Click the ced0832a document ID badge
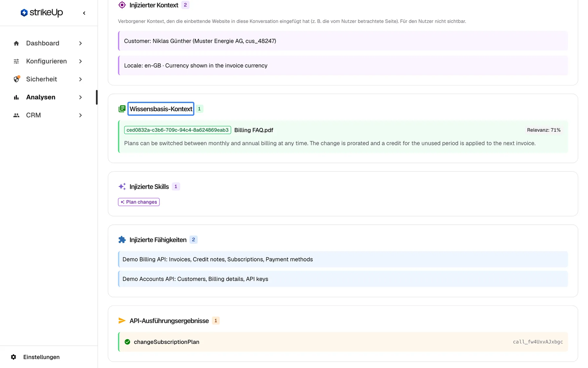Screen dimensions: 588x368 [x=178, y=130]
